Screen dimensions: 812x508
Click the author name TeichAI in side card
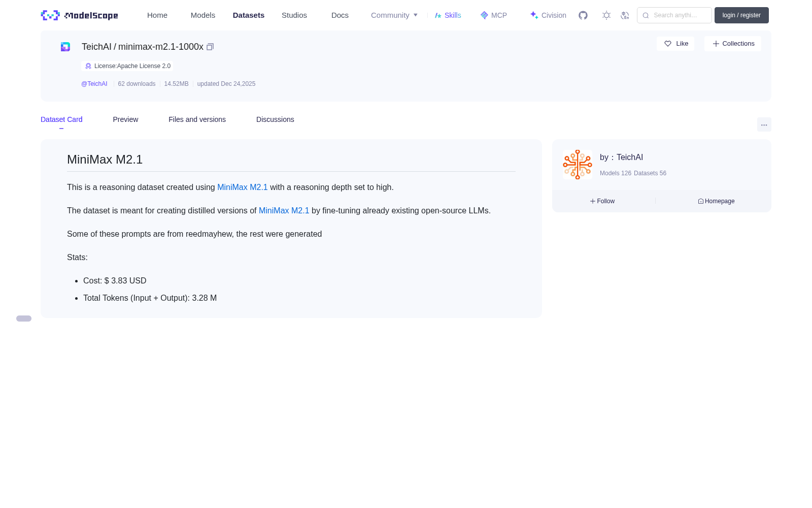(x=630, y=157)
